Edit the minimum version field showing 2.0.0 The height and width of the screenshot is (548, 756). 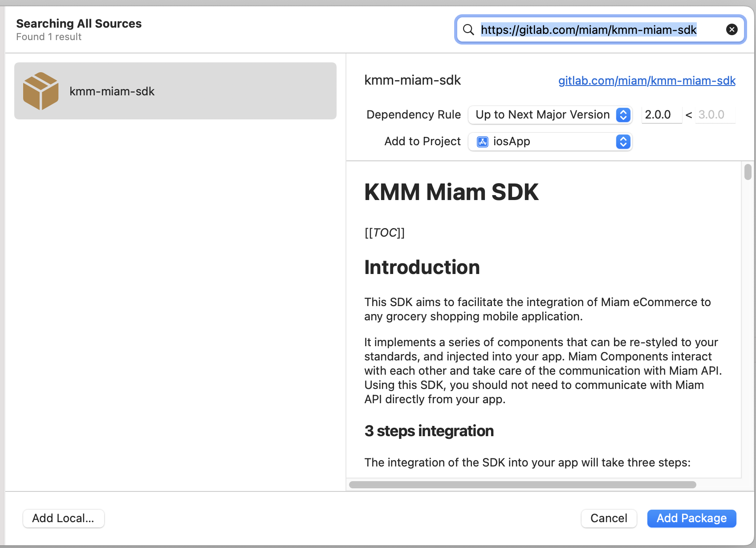661,115
